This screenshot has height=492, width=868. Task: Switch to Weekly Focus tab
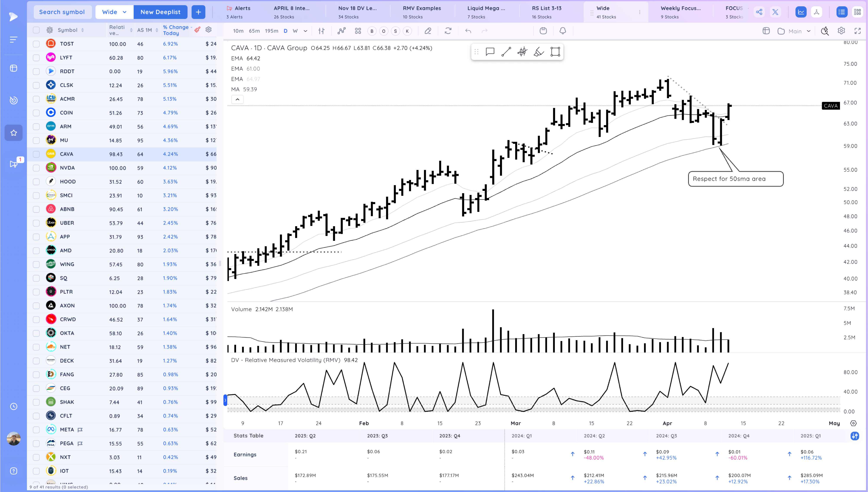(x=681, y=12)
